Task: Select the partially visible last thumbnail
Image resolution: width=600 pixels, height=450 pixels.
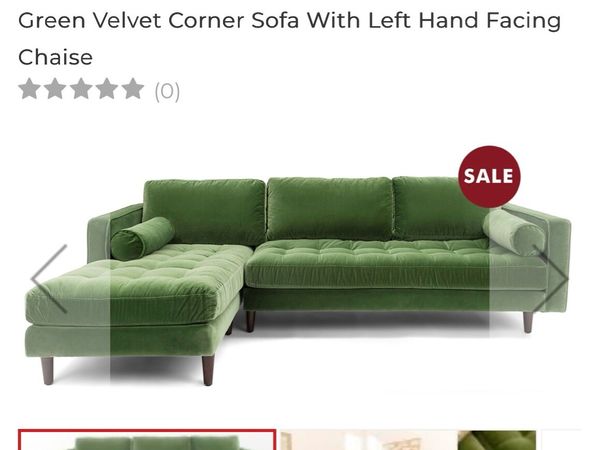Action: 561,440
